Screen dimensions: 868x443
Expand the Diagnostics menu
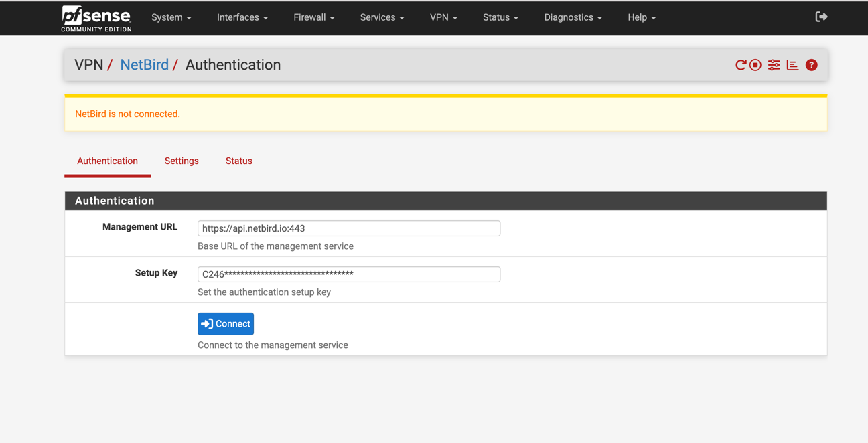tap(573, 17)
